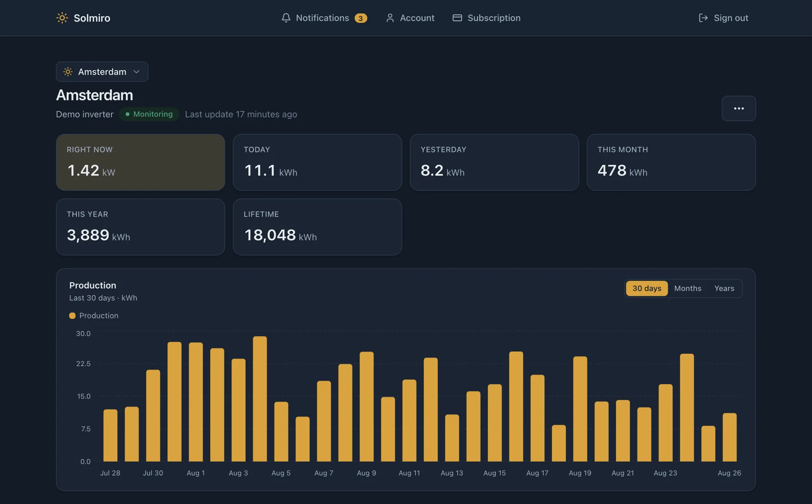Toggle the Production legend series
Screen dimensions: 812x504
94,316
